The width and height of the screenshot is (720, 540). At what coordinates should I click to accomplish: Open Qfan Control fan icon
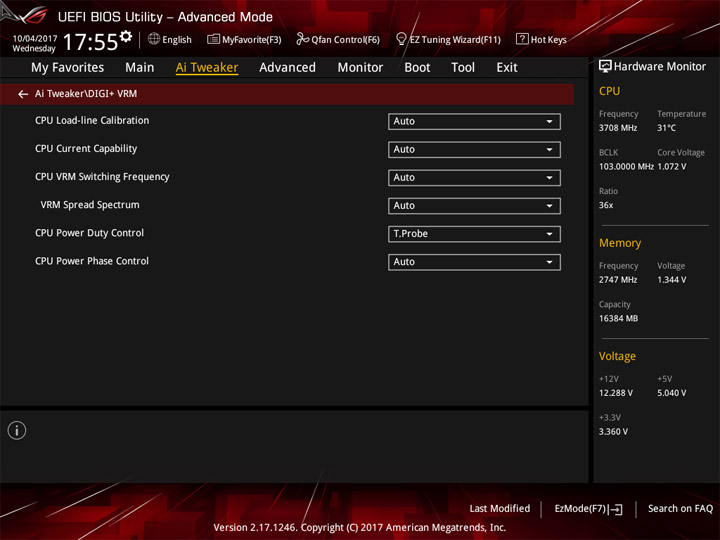(302, 39)
